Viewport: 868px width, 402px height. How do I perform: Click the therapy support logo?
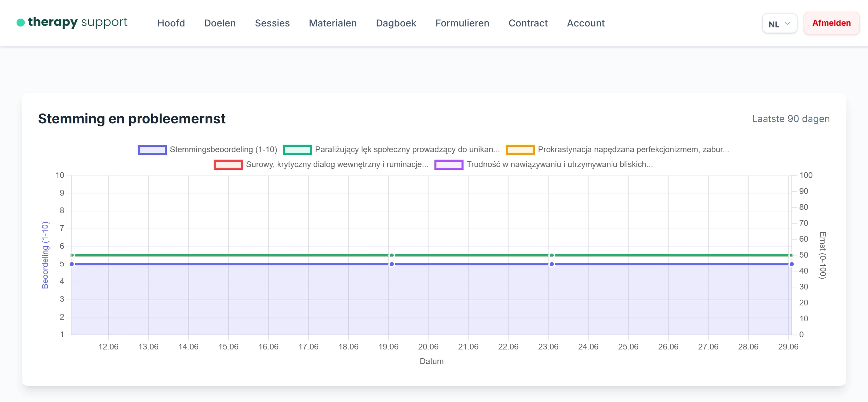click(72, 22)
